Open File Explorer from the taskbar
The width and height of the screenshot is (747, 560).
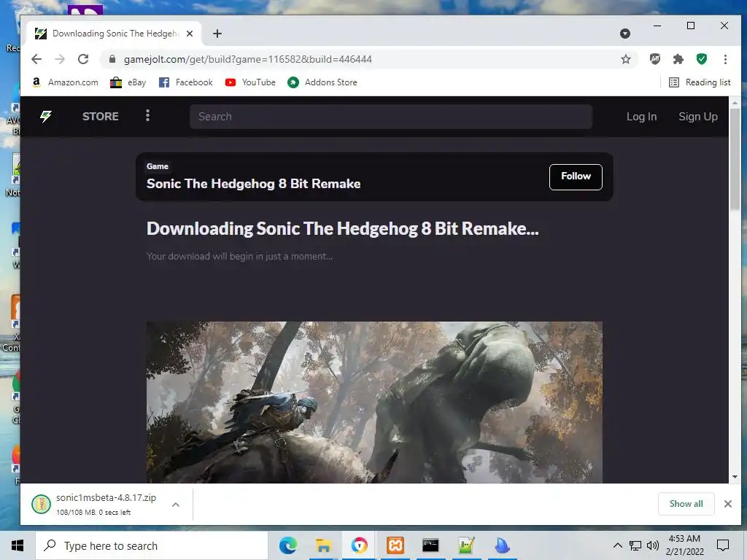(323, 545)
